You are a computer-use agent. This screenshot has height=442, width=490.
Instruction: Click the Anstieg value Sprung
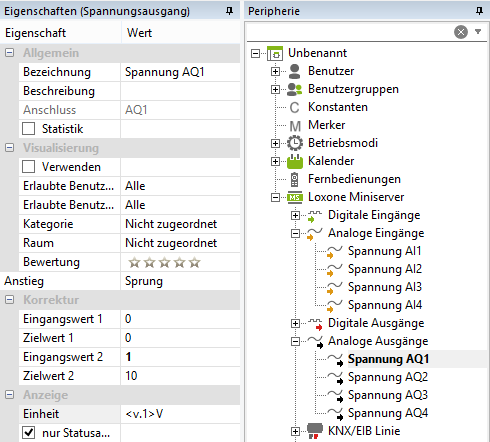coord(180,281)
